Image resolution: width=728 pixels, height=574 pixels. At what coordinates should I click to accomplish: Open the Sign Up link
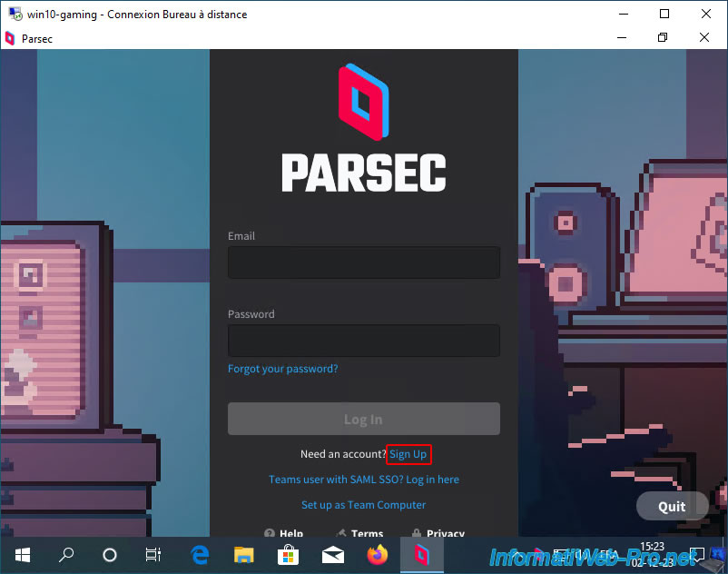click(408, 454)
